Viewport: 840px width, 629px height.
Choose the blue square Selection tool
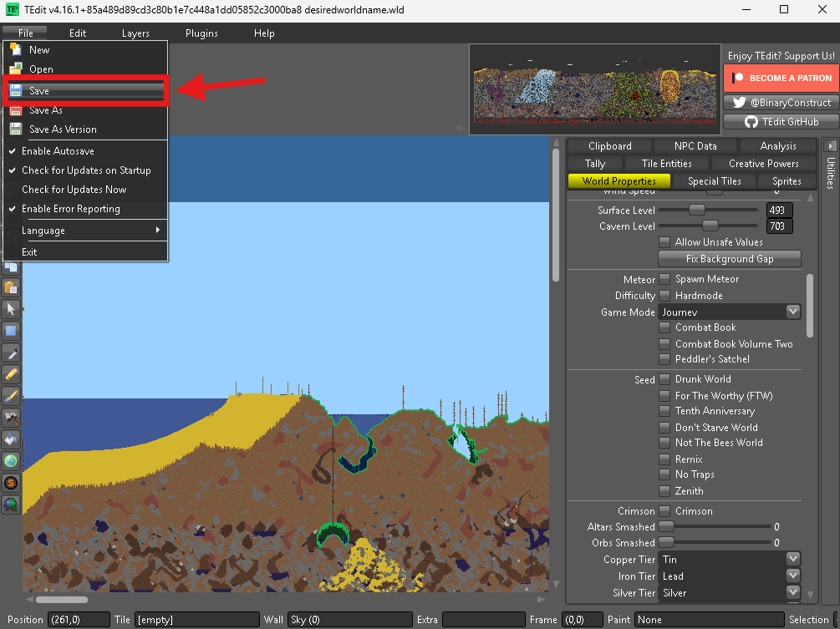click(12, 330)
